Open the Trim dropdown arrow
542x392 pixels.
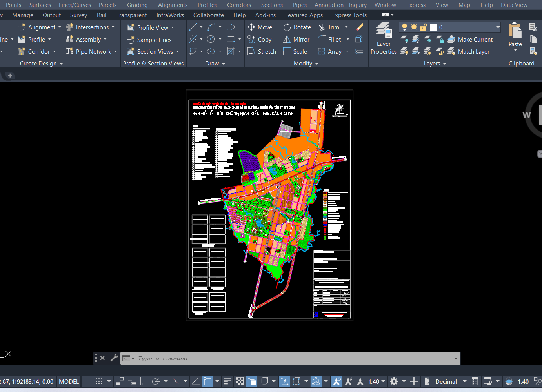click(346, 27)
